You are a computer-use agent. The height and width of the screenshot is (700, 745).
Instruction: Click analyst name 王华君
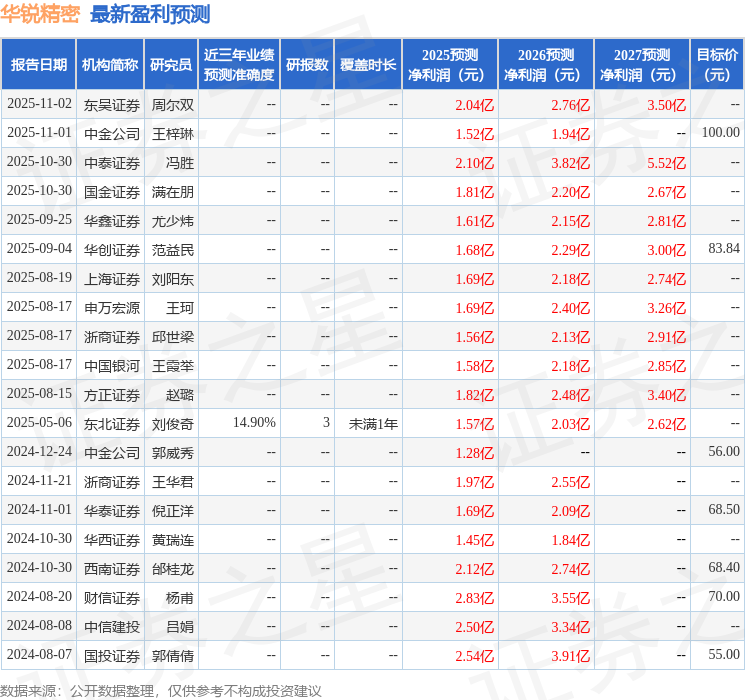tap(173, 482)
